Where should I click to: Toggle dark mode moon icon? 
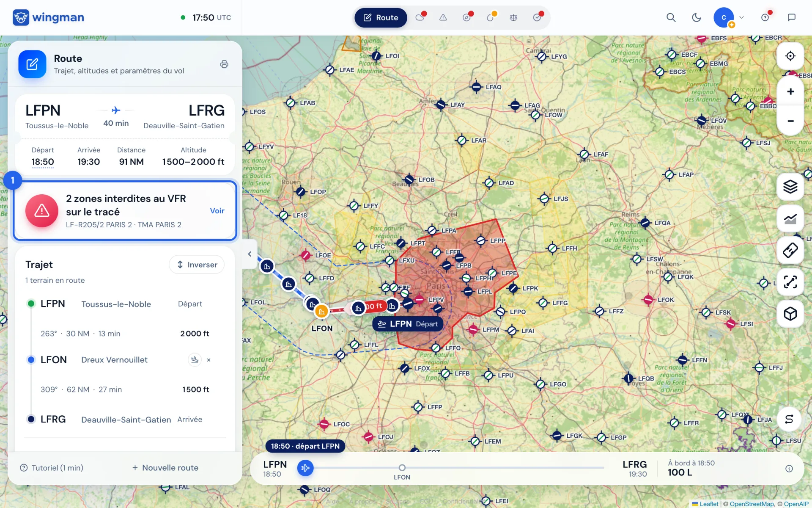696,17
